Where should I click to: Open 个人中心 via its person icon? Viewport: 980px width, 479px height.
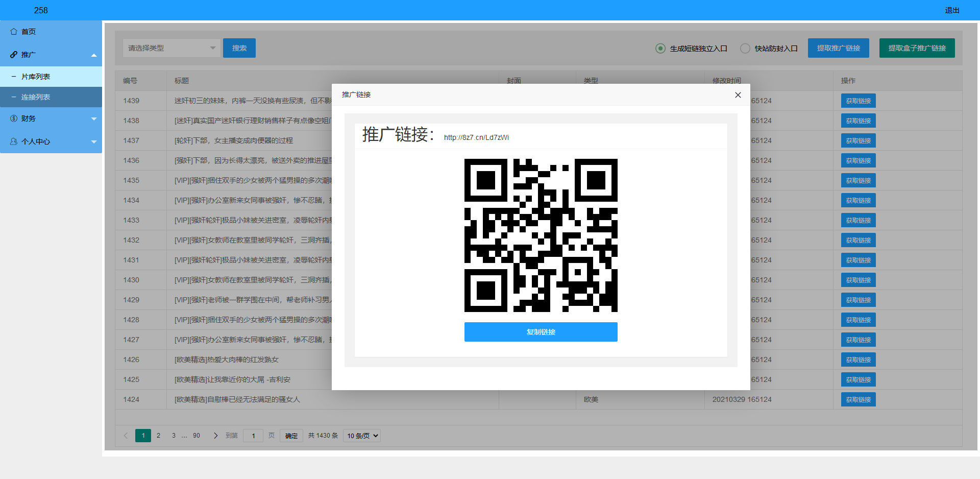tap(14, 141)
